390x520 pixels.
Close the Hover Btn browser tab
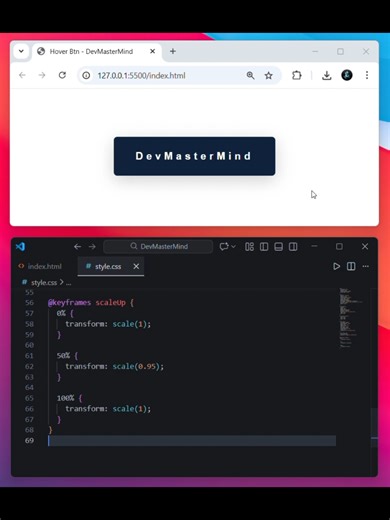tap(152, 51)
